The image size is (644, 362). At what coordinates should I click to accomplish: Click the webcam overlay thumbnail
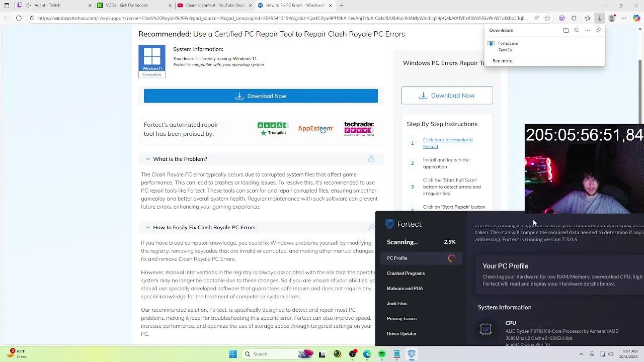click(x=584, y=169)
